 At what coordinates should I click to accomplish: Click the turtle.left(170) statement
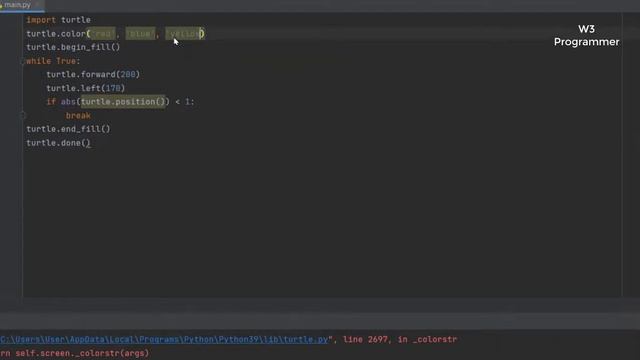[x=86, y=88]
